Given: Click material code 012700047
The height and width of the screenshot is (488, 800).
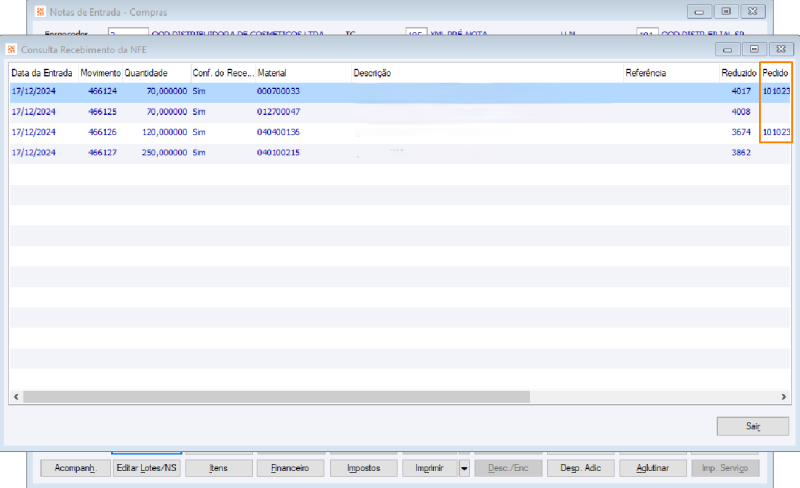Looking at the screenshot, I should (278, 111).
